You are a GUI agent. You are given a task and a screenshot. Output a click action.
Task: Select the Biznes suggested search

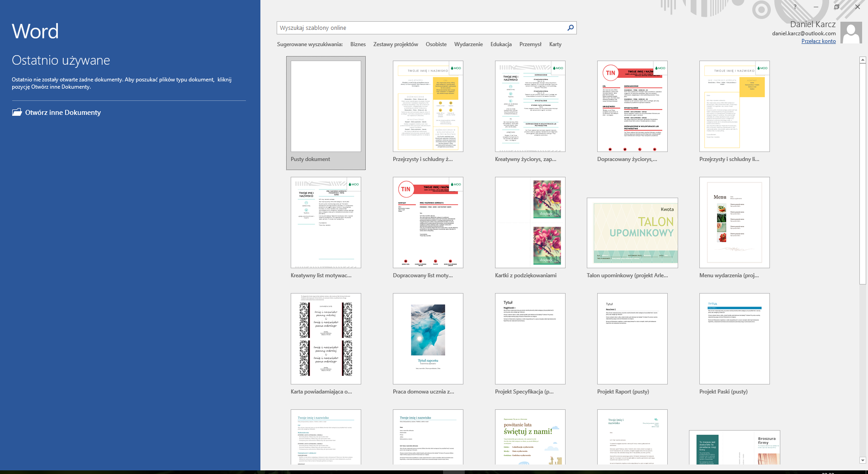(358, 44)
